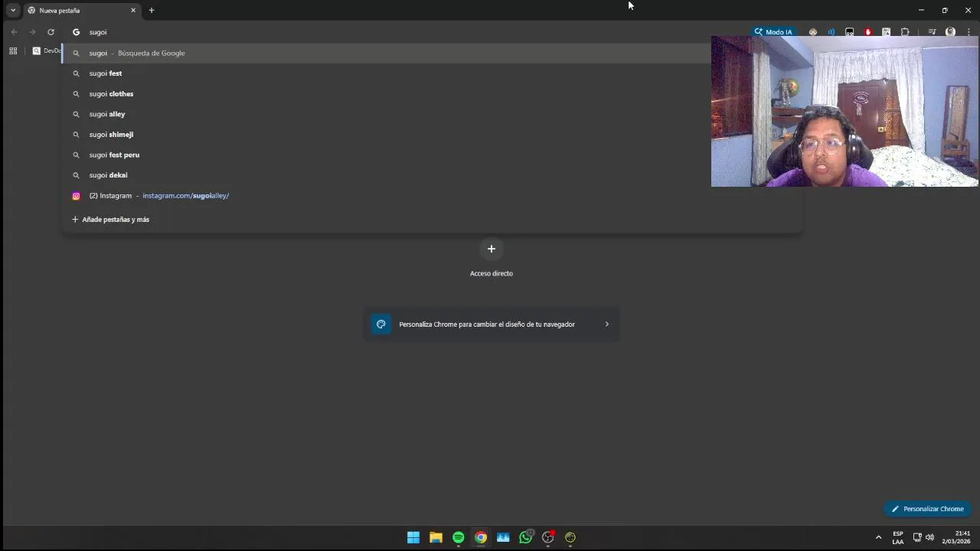980x551 pixels.
Task: Open the Photos app taskbar icon
Action: point(503,537)
